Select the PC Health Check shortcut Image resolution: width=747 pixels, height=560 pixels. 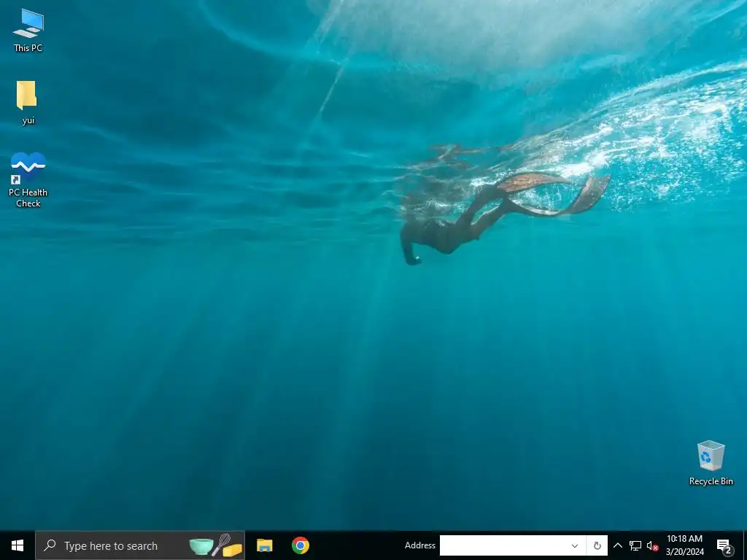(28, 180)
